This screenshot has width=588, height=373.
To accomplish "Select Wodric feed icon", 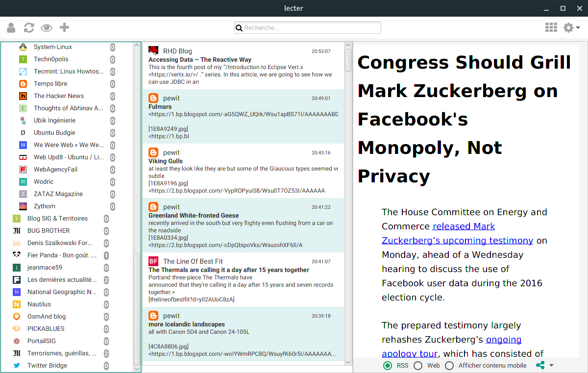I will 23,182.
